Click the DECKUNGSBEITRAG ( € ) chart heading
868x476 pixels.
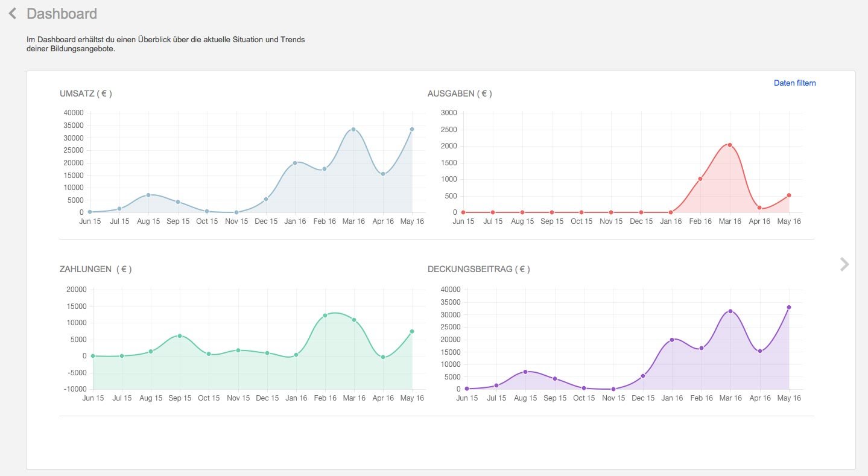[x=479, y=269]
